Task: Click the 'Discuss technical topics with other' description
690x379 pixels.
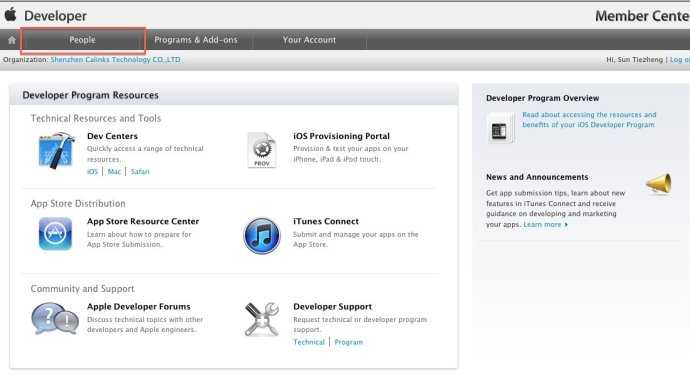Action: pos(145,325)
